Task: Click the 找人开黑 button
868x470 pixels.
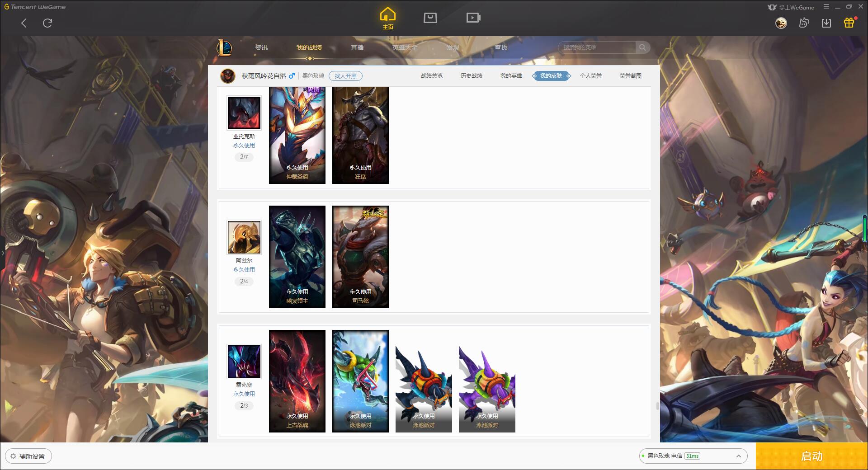Action: tap(345, 76)
